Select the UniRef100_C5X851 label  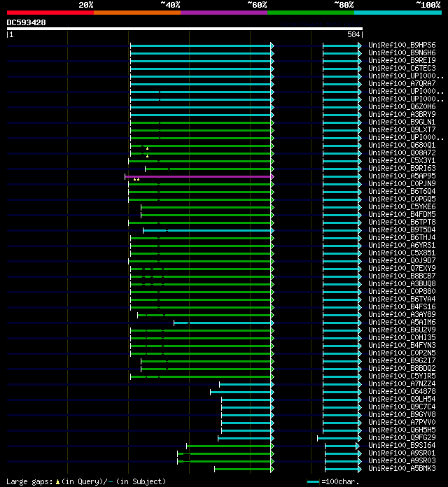tap(402, 253)
